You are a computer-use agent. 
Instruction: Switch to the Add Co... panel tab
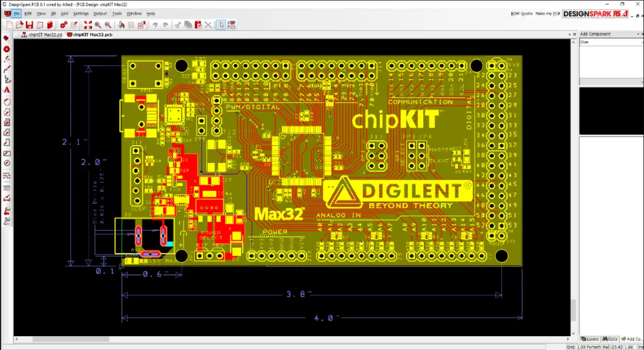coord(631,339)
